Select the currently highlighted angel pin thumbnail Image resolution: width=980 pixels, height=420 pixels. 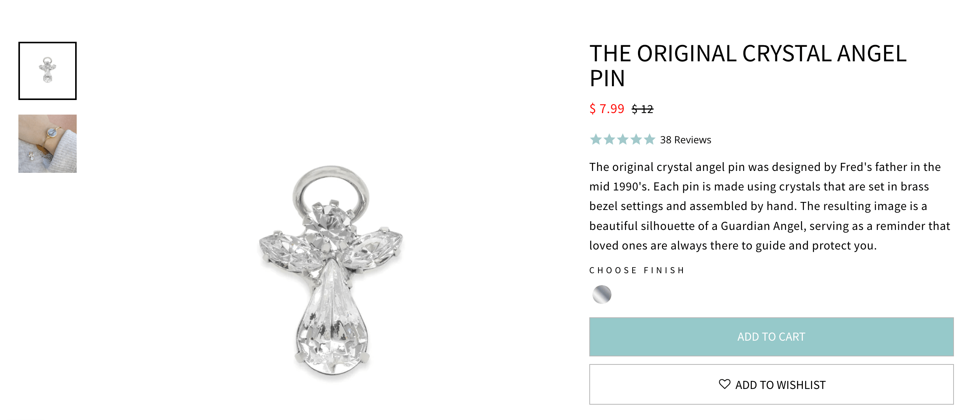click(47, 70)
